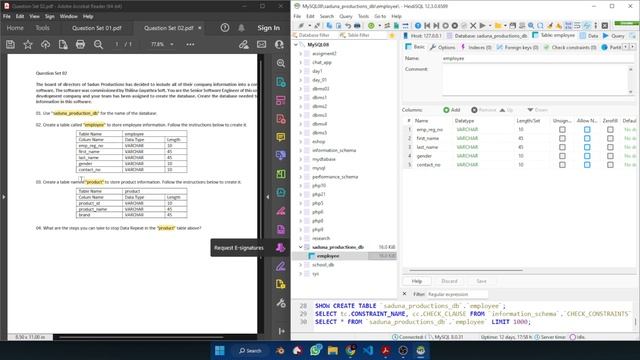Collapse the MySQL08 session root node

coord(296,44)
